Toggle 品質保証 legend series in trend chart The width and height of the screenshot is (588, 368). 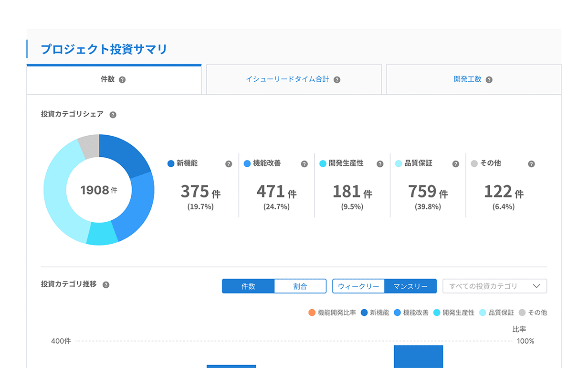496,313
